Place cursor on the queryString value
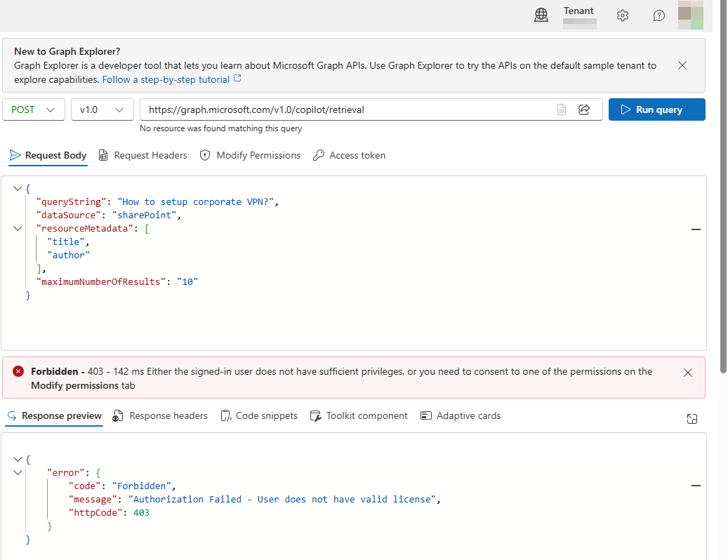The height and width of the screenshot is (560, 728). pos(195,202)
